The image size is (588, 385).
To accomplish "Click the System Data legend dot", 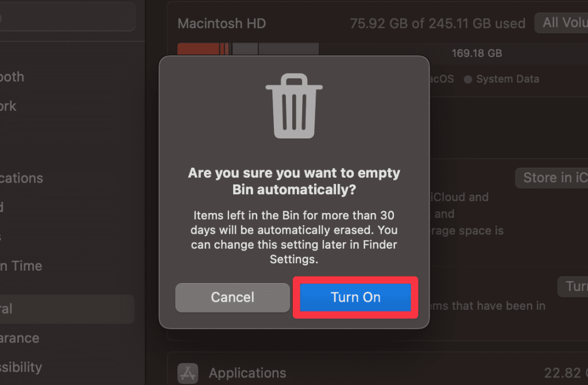I will (x=468, y=79).
